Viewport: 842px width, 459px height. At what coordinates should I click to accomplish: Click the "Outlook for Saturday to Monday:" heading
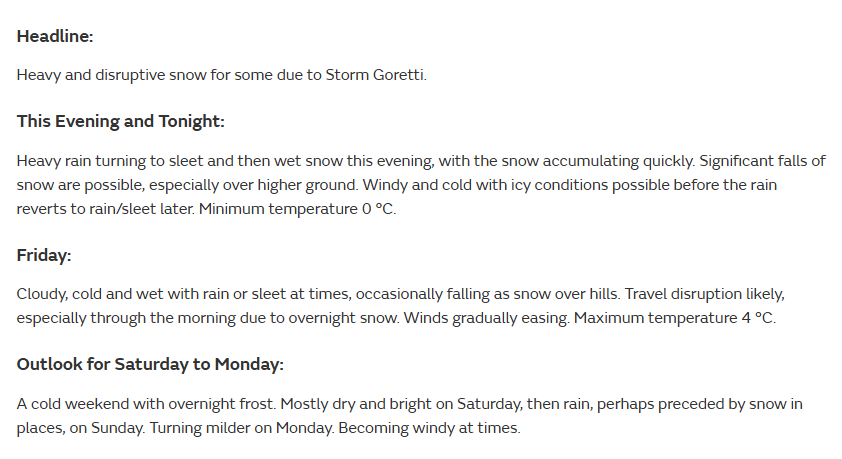click(x=150, y=364)
